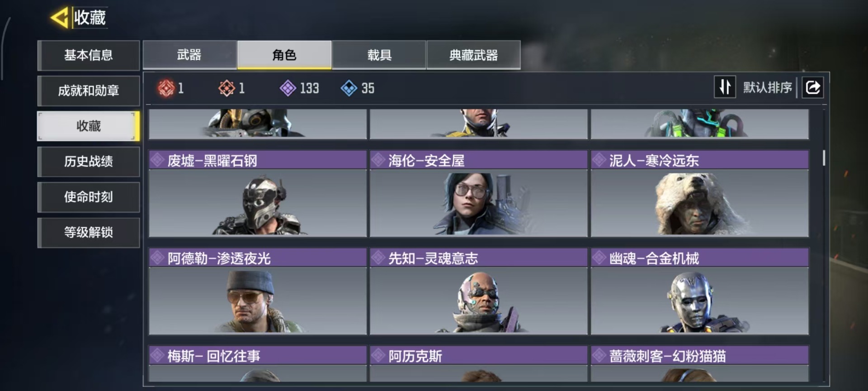Click the share export icon
The width and height of the screenshot is (868, 391).
[x=812, y=87]
